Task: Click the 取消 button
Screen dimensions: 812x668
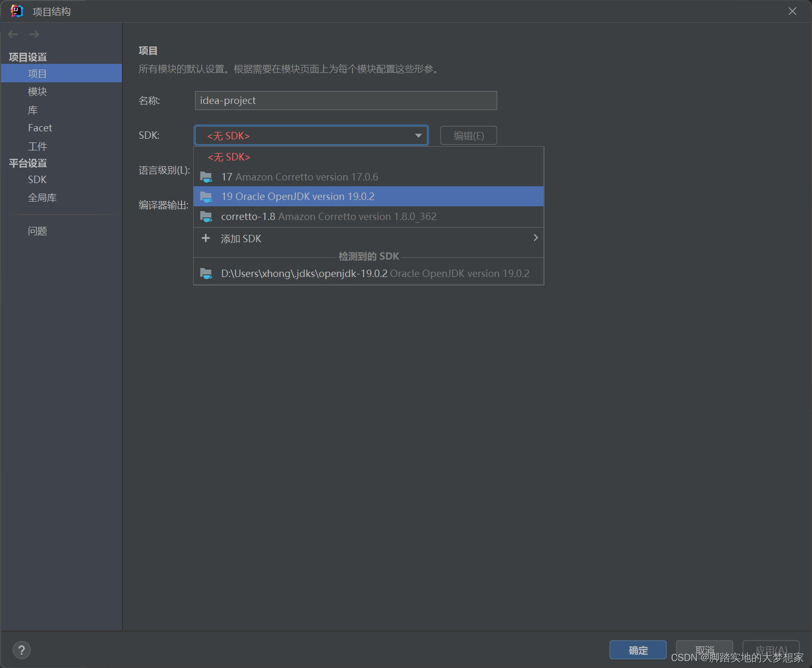Action: pos(704,650)
